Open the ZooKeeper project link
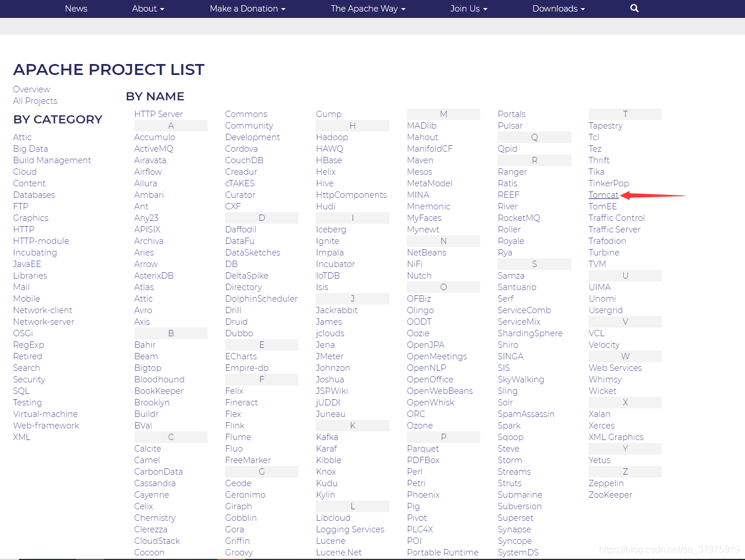 click(x=611, y=495)
